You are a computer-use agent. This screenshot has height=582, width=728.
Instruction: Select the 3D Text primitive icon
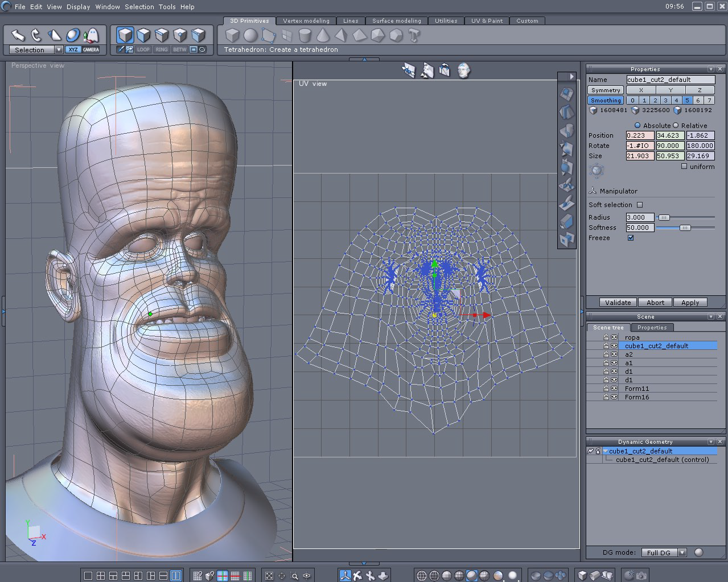[414, 35]
